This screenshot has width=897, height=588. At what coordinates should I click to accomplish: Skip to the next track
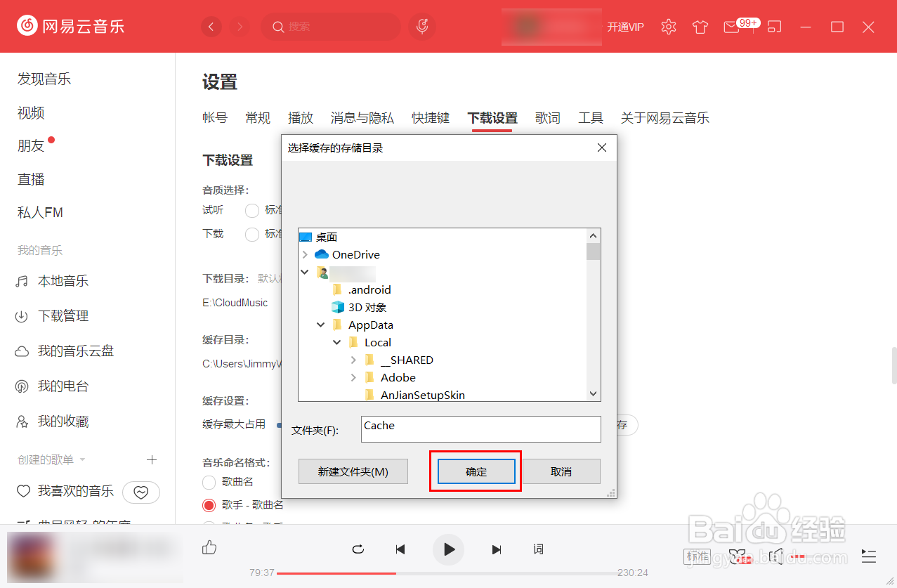497,549
